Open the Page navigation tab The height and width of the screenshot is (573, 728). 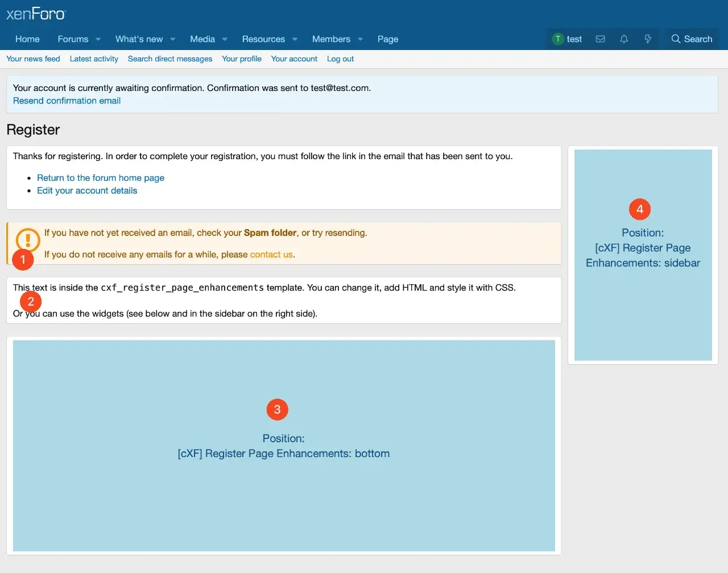click(387, 39)
